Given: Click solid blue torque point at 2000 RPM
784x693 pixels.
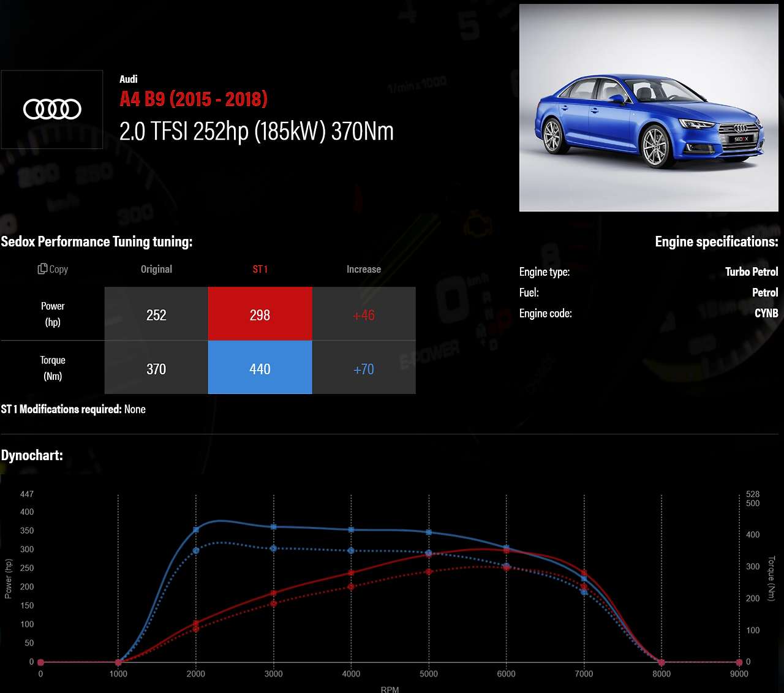Looking at the screenshot, I should point(196,530).
